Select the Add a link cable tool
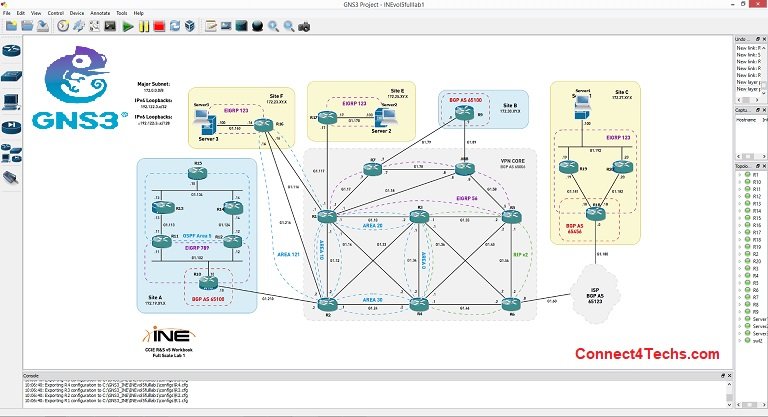Viewport: 768px width, 417px height. [x=12, y=178]
